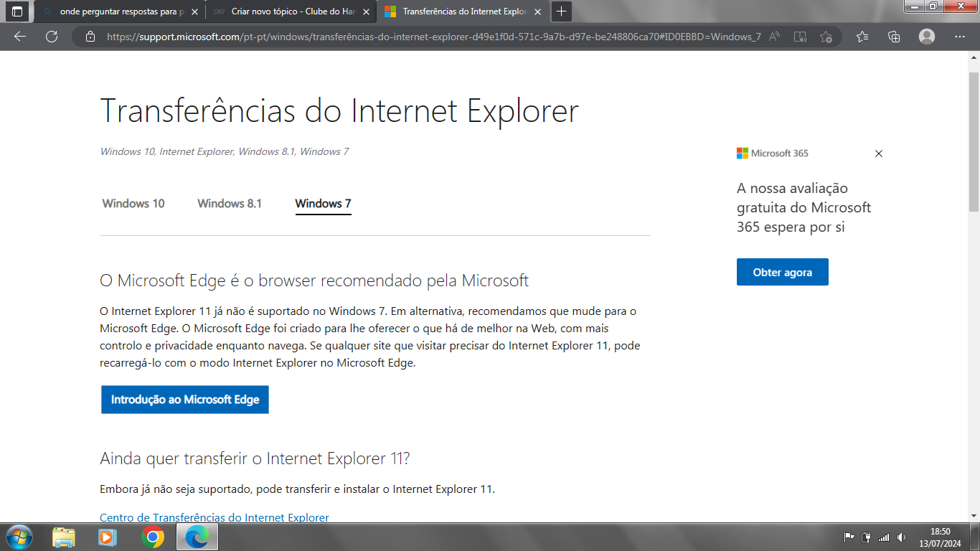Go back to the previous page
This screenshot has height=551, width=980.
(20, 37)
